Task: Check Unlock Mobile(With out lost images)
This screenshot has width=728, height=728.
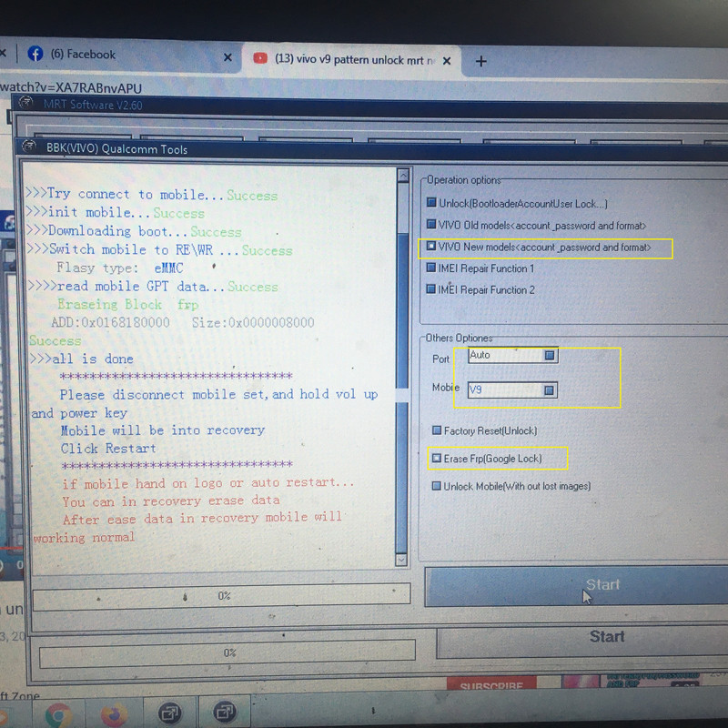Action: pos(437,486)
